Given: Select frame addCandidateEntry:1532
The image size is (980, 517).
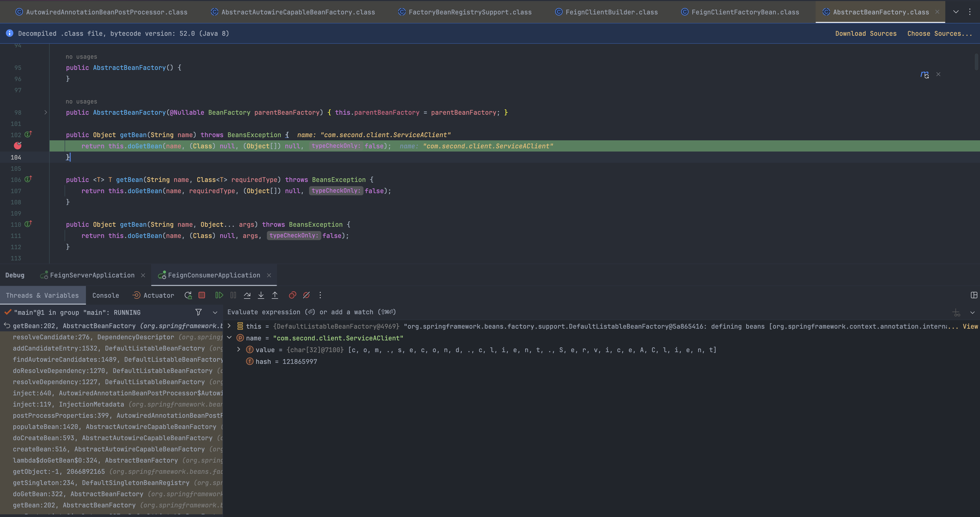Looking at the screenshot, I should (x=112, y=348).
